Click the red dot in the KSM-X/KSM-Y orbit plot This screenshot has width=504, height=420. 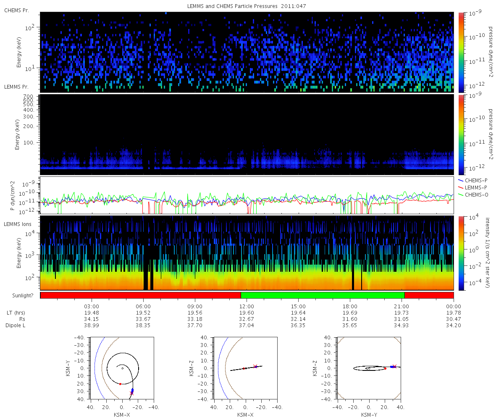tap(120, 384)
